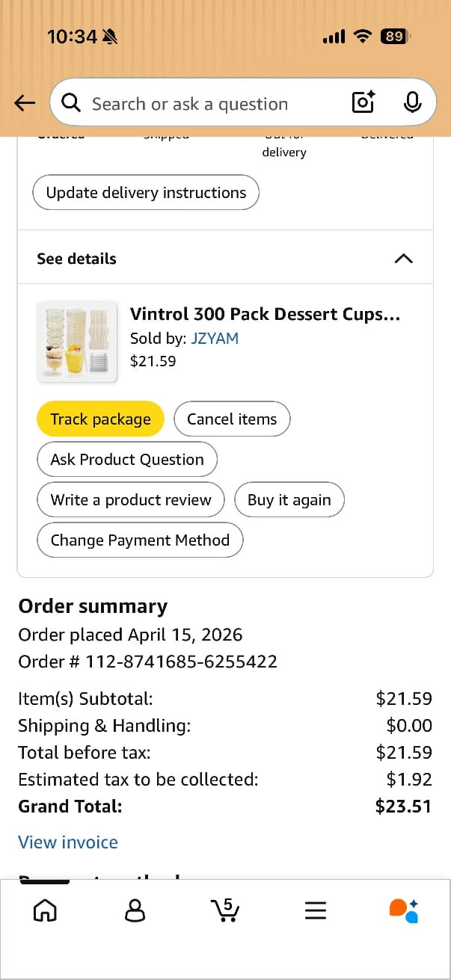
Task: Open the Home tab icon
Action: (x=45, y=910)
